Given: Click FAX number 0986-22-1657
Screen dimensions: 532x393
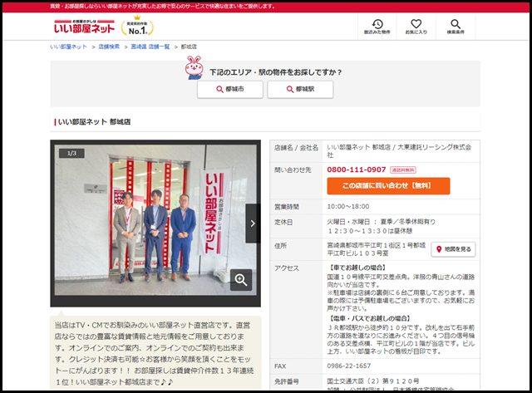Looking at the screenshot, I should pos(349,366).
